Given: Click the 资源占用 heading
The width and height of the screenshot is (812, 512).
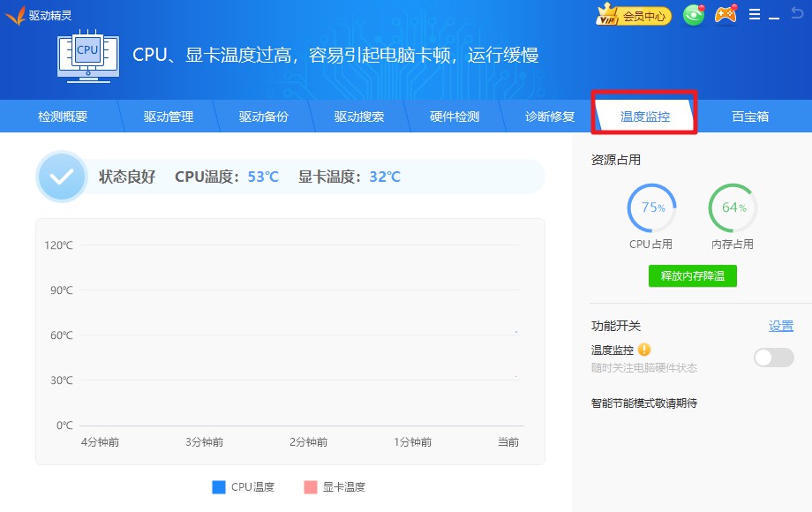Looking at the screenshot, I should [616, 160].
